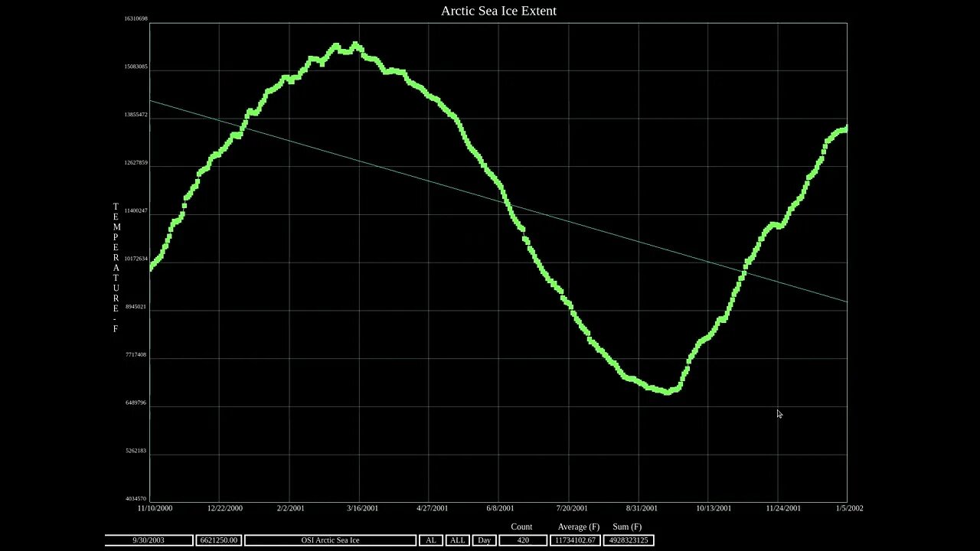Viewport: 980px width, 551px height.
Task: Click the Count column label
Action: [521, 527]
